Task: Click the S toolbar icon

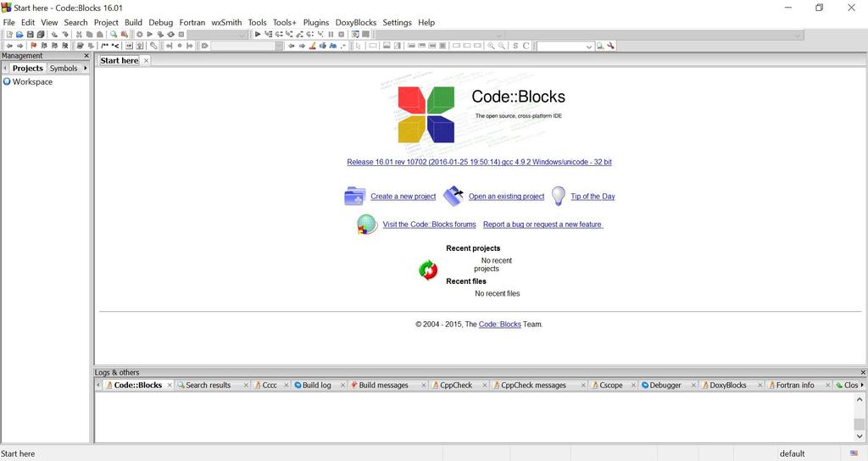Action: (515, 46)
